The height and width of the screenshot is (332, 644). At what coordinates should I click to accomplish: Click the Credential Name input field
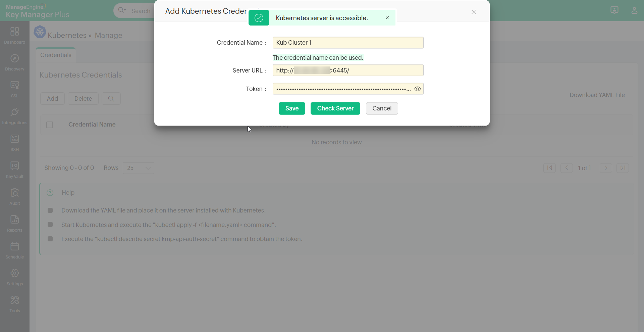pos(348,43)
